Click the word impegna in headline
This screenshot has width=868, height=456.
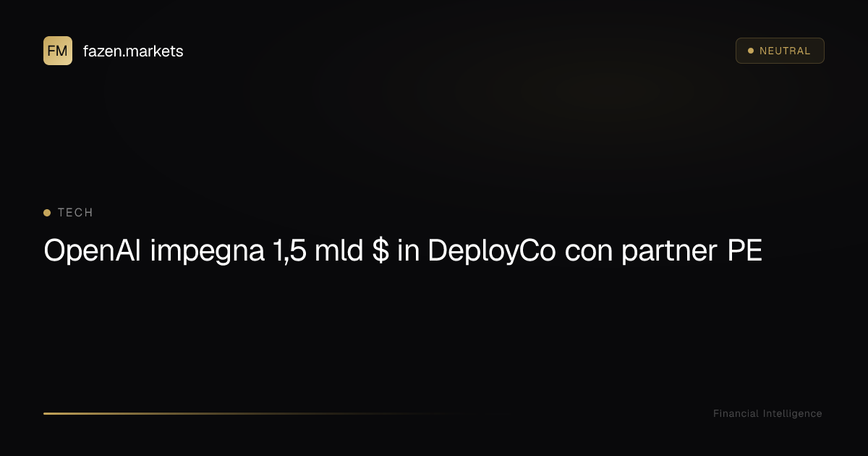[207, 251]
